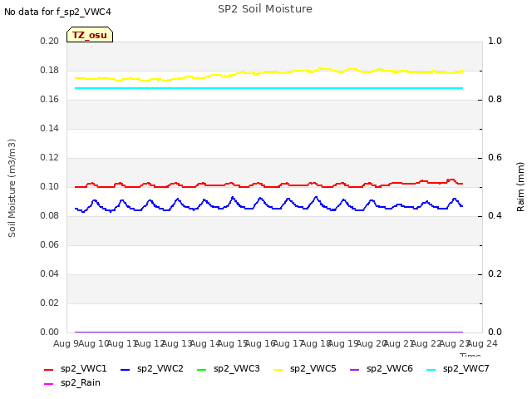The width and height of the screenshot is (532, 399).
Task: Click the purple sp2_VWC6 legend color marker
Action: tap(355, 369)
